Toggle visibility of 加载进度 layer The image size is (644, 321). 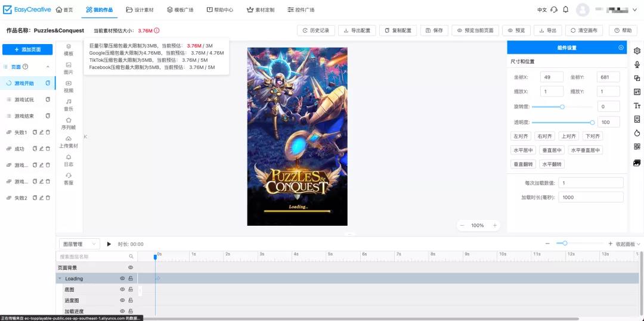[x=122, y=311]
